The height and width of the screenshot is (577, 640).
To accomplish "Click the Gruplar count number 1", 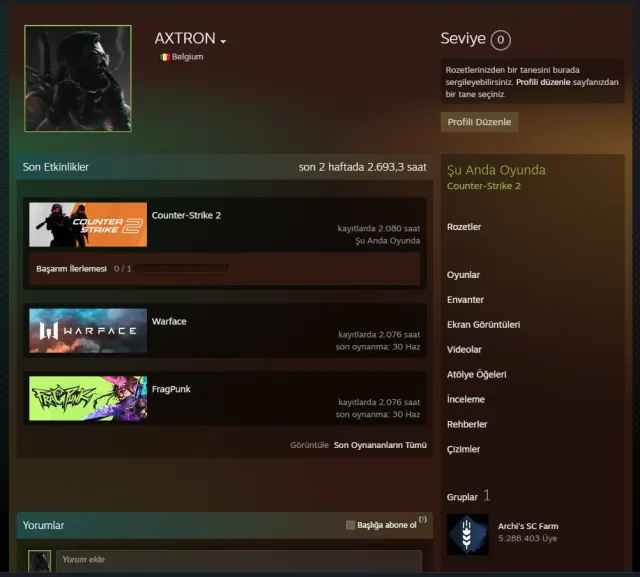I will coord(487,496).
